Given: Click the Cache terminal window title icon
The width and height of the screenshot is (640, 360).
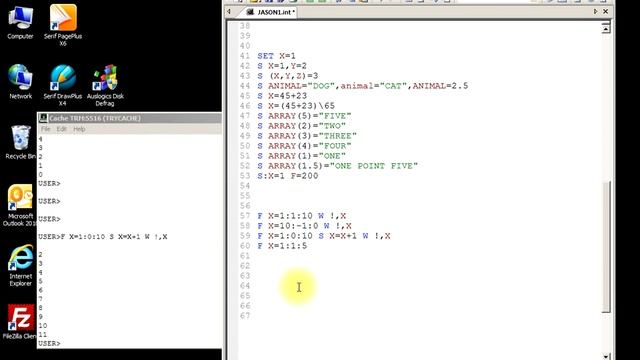Looking at the screenshot, I should click(x=43, y=118).
